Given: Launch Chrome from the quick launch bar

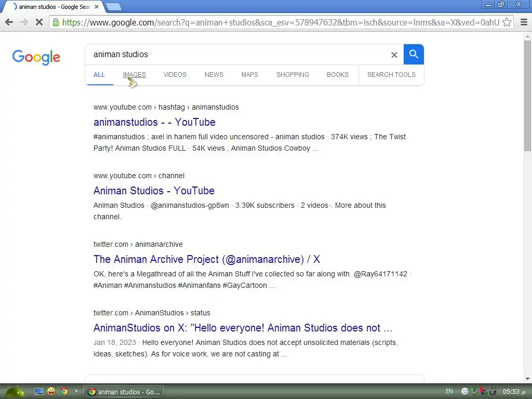Looking at the screenshot, I should click(x=64, y=391).
